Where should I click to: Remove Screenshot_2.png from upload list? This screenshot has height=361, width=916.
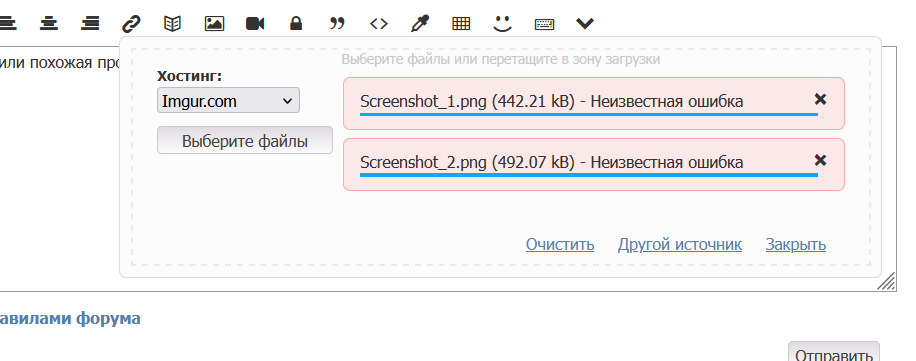coord(820,160)
